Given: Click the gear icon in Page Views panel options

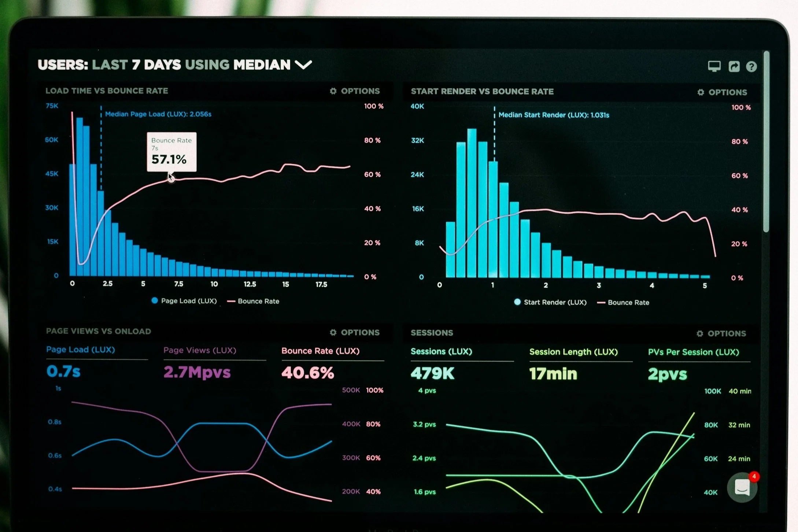Looking at the screenshot, I should [x=333, y=332].
